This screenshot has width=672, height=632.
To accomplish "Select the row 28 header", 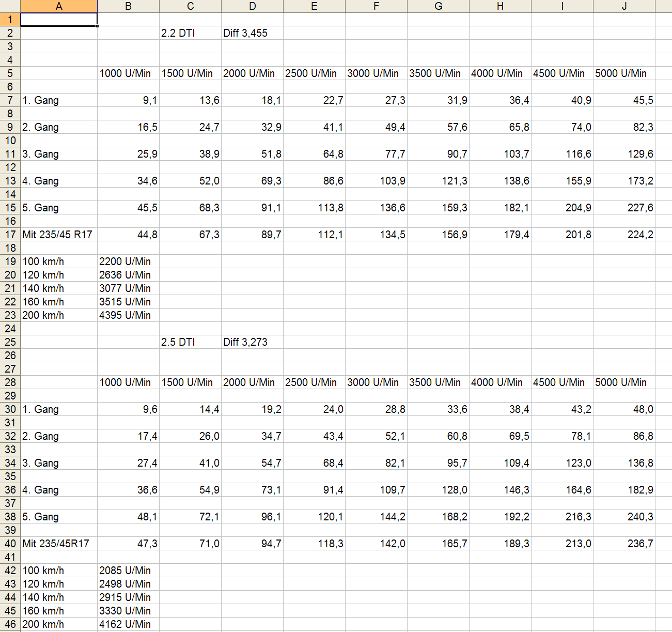I will (10, 382).
